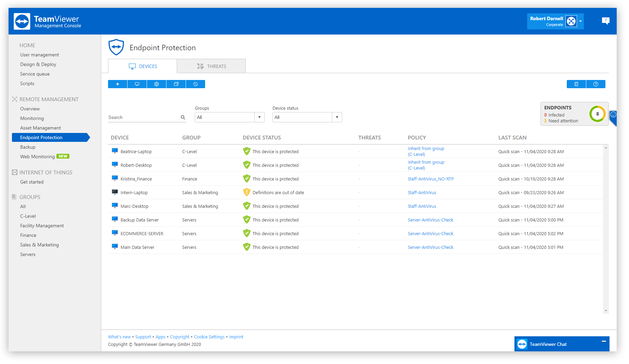The image size is (629, 364).
Task: Click the Support footer link
Action: pos(143,337)
